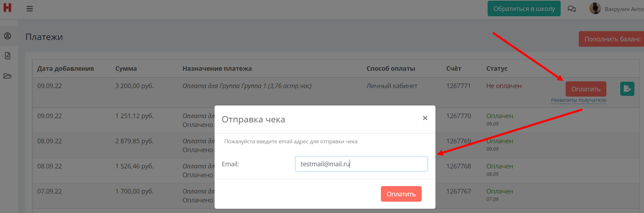Click the red H logo icon

pos(7,8)
